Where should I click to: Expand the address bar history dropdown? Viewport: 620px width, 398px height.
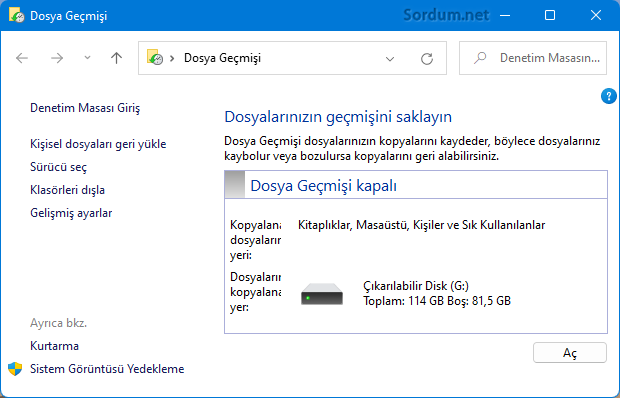pos(390,59)
